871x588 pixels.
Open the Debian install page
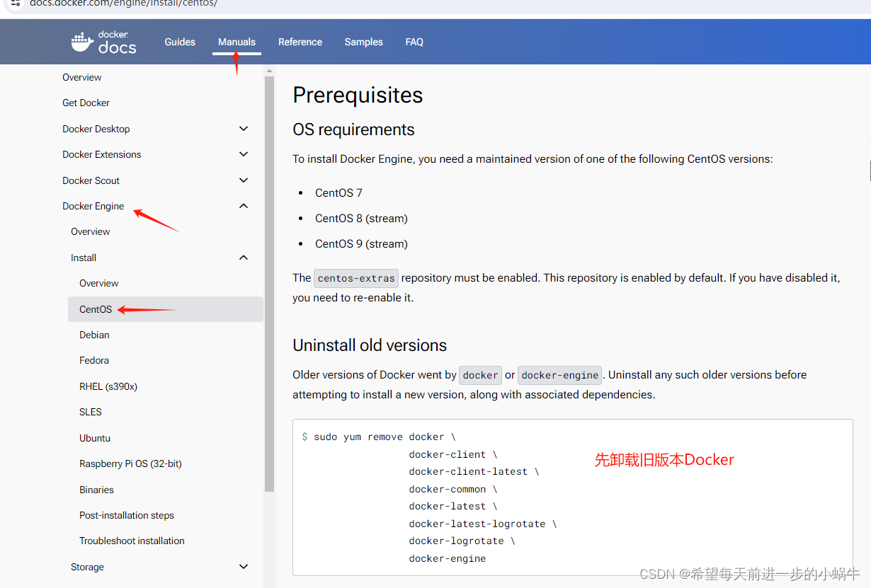point(94,335)
